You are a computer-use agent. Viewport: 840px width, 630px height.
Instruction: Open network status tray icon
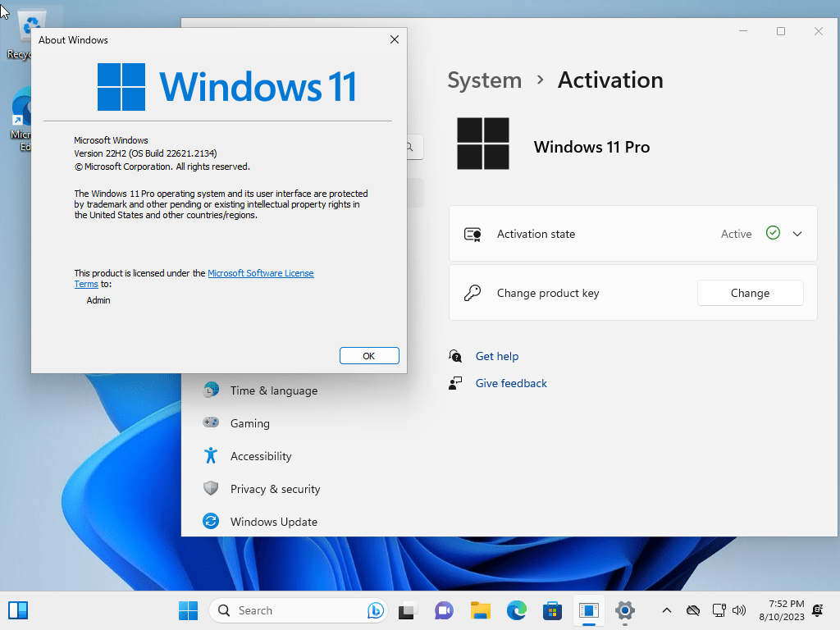point(719,610)
